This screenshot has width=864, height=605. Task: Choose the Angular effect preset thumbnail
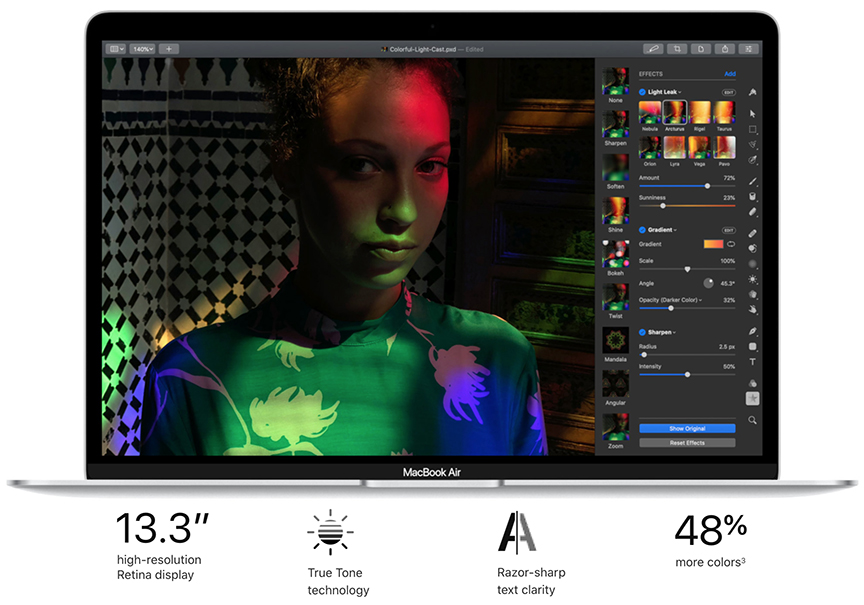(x=615, y=383)
